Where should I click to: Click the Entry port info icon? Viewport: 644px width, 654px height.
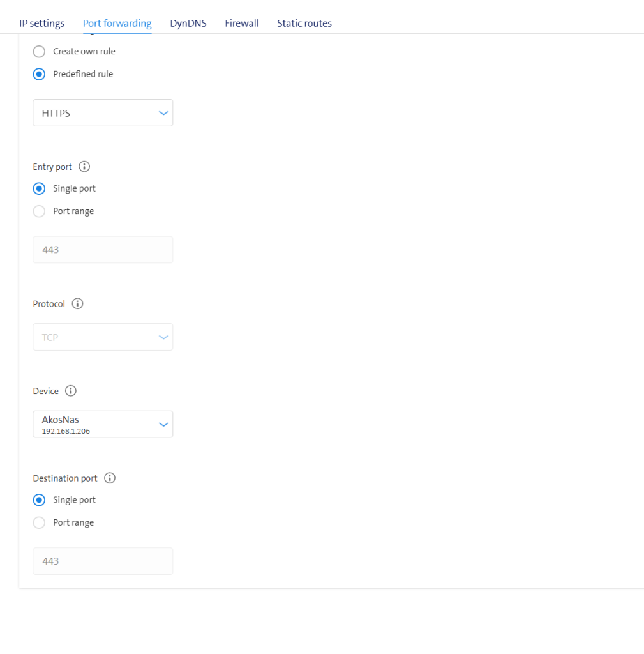pyautogui.click(x=84, y=167)
